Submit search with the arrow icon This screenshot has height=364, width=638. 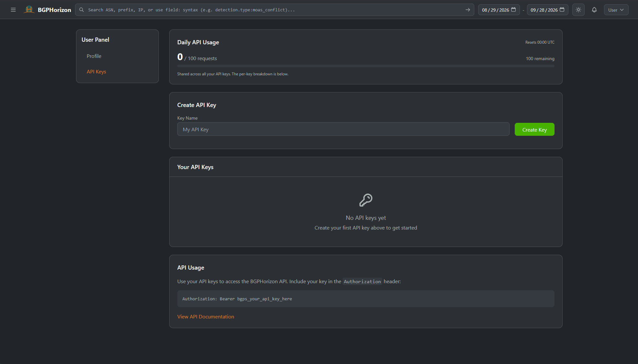[x=468, y=10]
